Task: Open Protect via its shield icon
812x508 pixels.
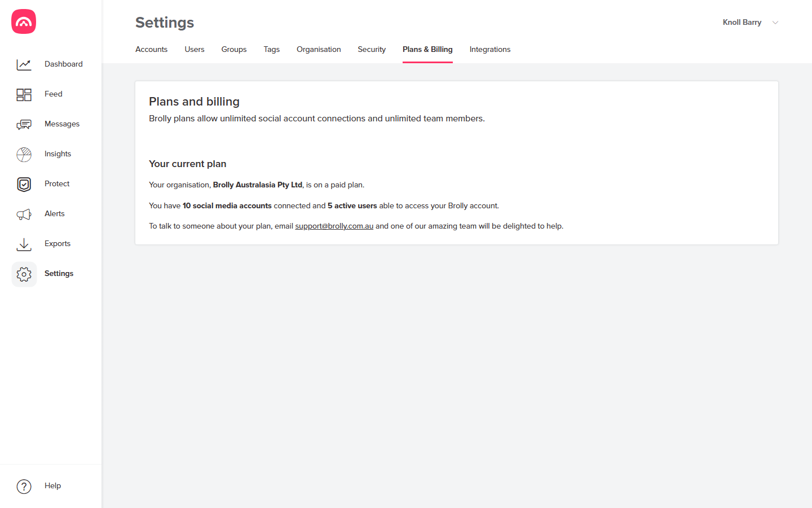Action: point(24,184)
